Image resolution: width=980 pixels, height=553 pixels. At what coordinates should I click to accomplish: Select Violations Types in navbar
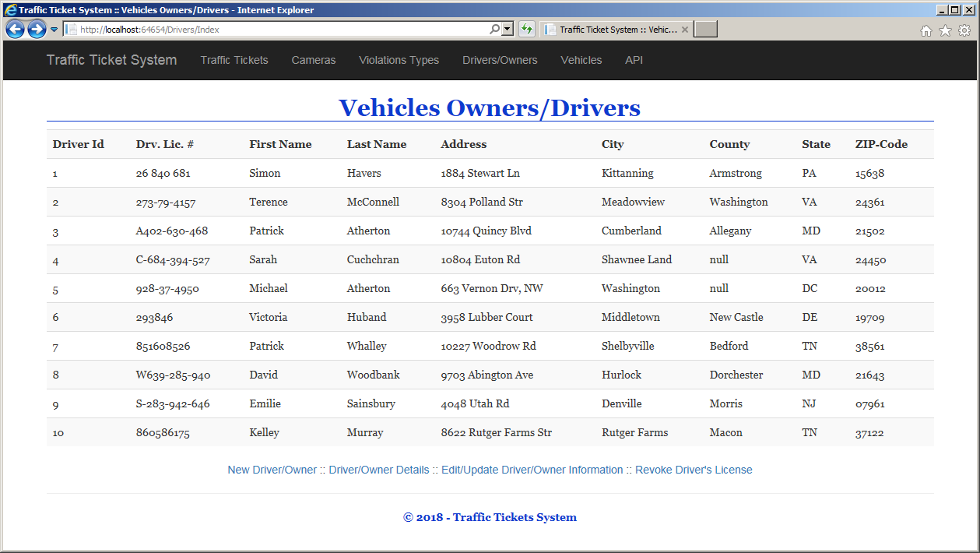399,60
